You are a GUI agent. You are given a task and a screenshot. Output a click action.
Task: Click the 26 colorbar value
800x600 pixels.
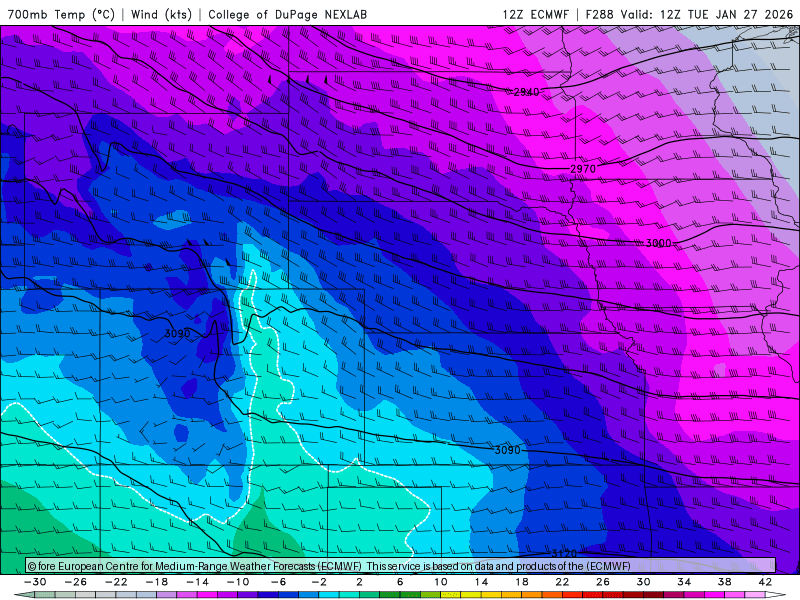603,582
